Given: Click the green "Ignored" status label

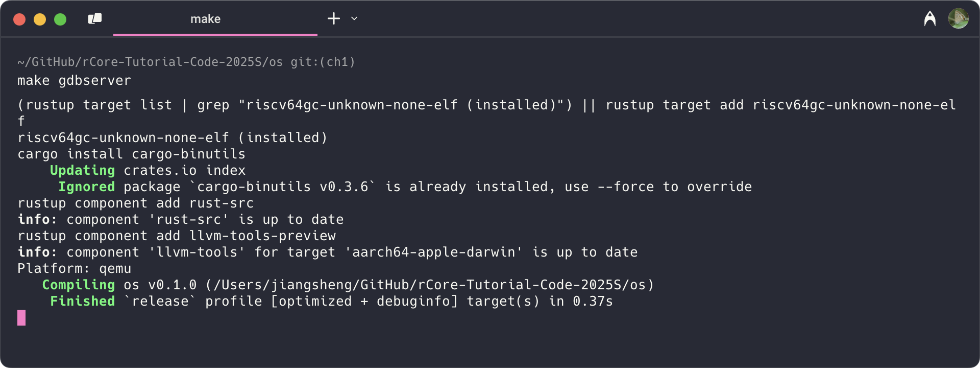Looking at the screenshot, I should [86, 187].
